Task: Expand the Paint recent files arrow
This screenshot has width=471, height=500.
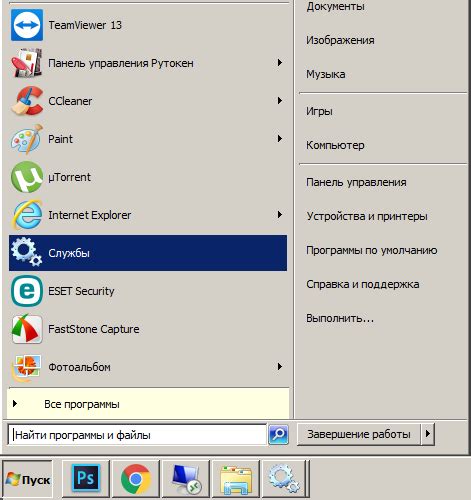Action: click(280, 139)
